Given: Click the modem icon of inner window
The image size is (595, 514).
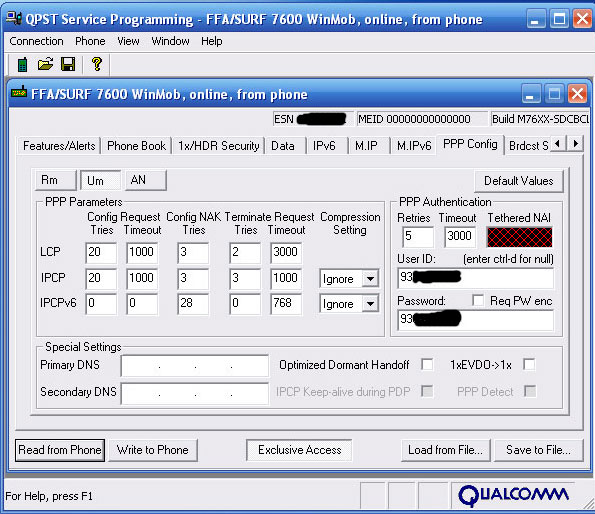Looking at the screenshot, I should click(19, 92).
